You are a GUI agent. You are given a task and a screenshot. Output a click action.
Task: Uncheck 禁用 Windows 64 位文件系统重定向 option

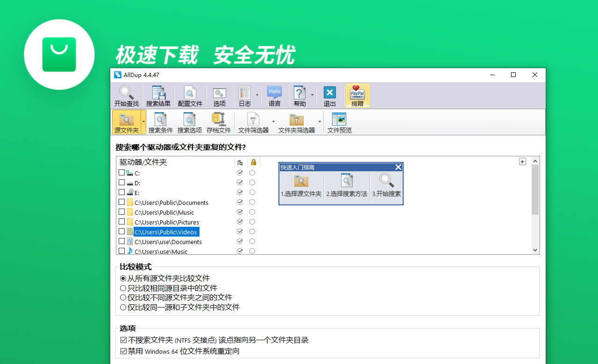(x=123, y=351)
